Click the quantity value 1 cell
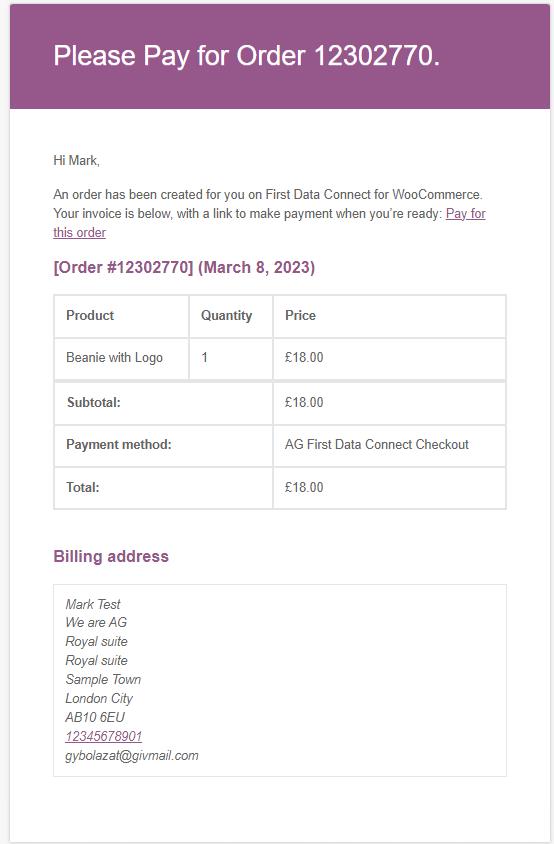Screen dimensions: 554x844 coord(231,358)
